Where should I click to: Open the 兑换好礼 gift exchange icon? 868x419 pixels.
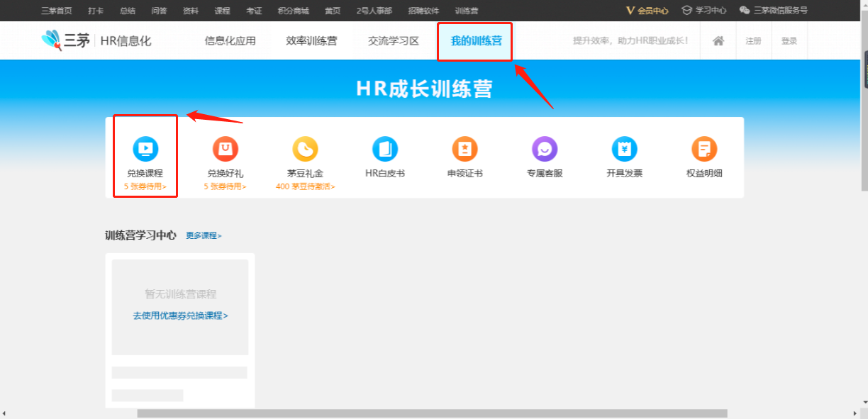[226, 149]
